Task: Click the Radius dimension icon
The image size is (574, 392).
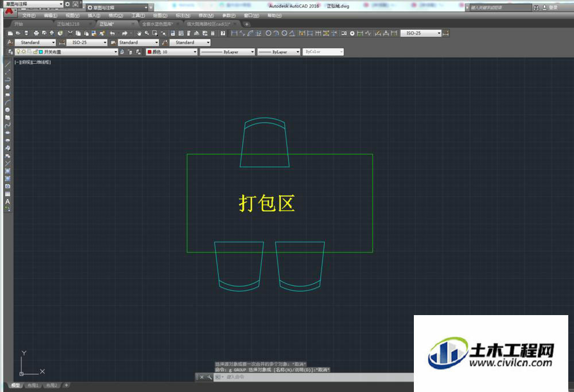Action: [268, 33]
